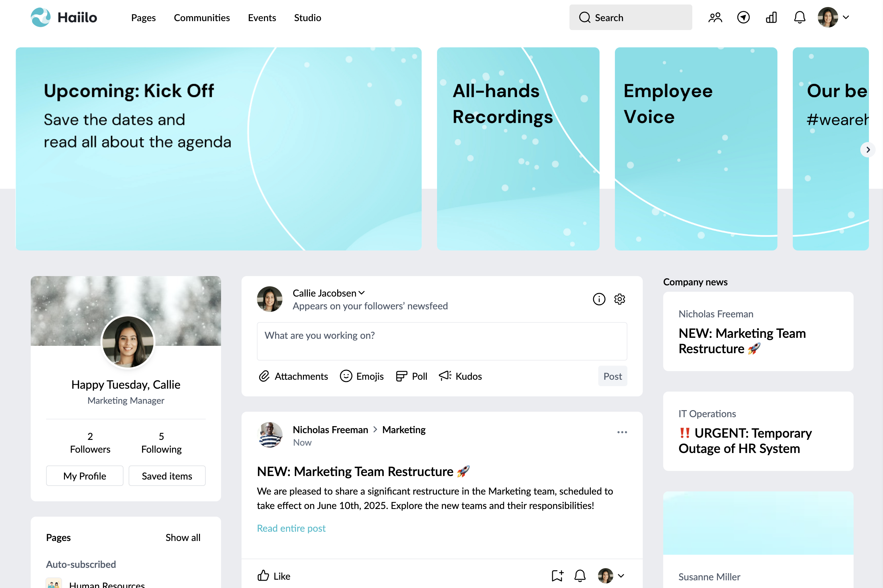Image resolution: width=883 pixels, height=588 pixels.
Task: Click the My Profile button
Action: pos(84,476)
